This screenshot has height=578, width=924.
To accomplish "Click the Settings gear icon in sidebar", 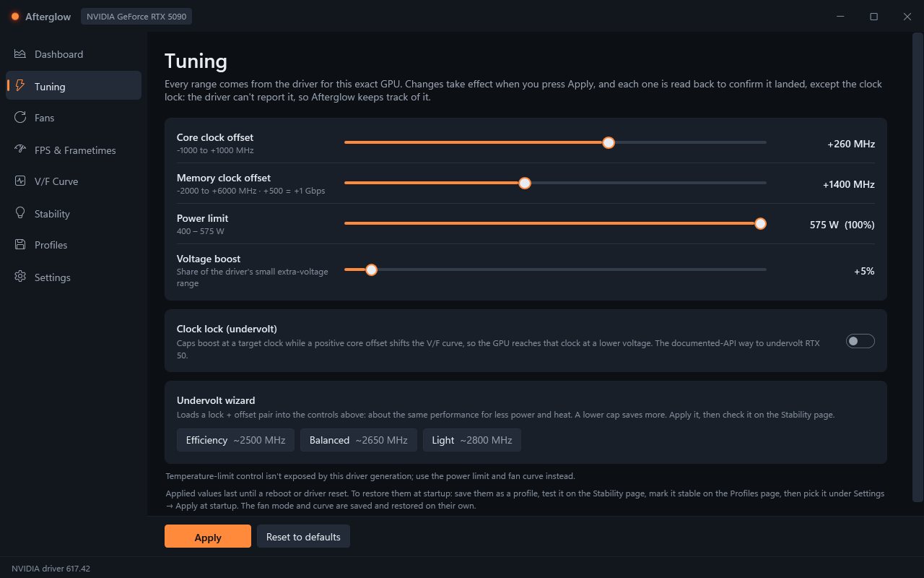I will coord(20,277).
